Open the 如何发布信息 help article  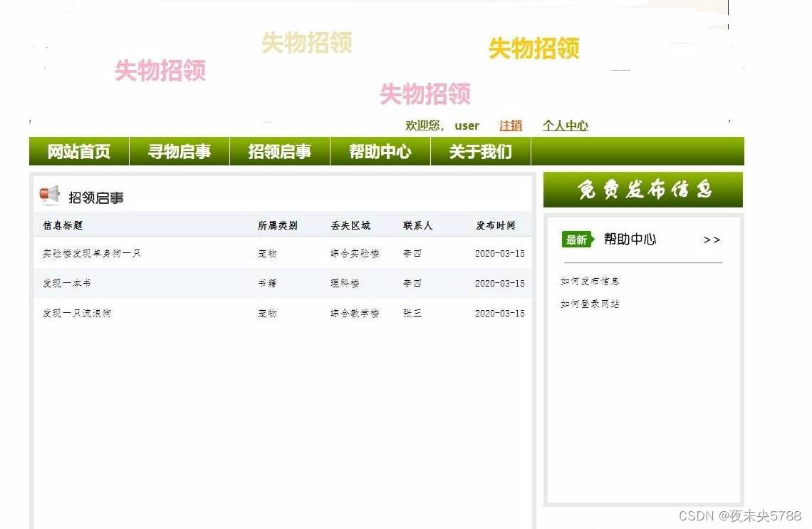(589, 281)
